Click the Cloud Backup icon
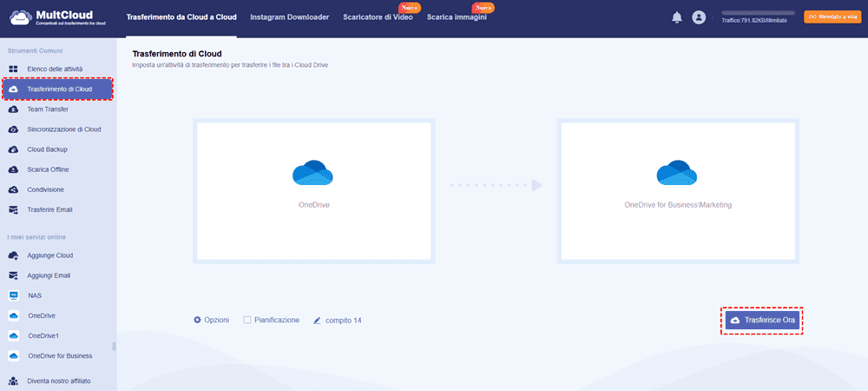 point(14,149)
